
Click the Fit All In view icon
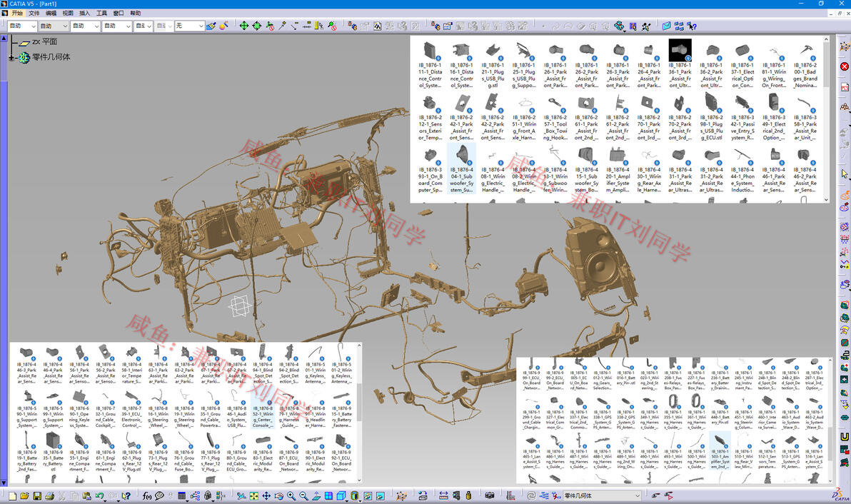point(253,495)
